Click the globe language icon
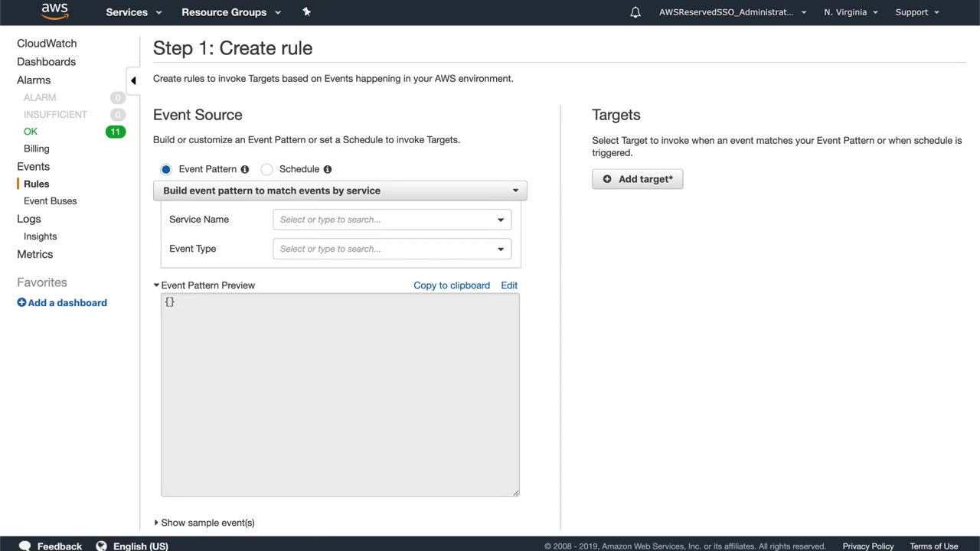Screen dimensions: 980x551 pyautogui.click(x=101, y=546)
